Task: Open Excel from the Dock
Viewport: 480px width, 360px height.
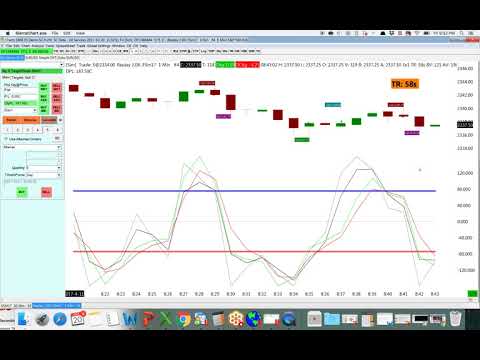Action: (165, 319)
